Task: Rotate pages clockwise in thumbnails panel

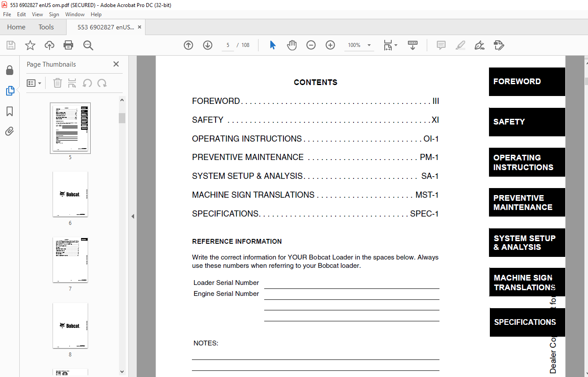Action: tap(102, 83)
